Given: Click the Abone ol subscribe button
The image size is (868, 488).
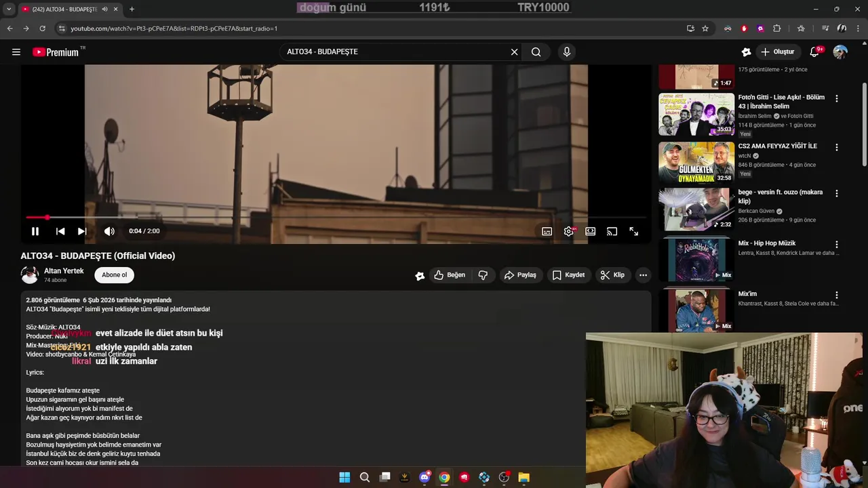Looking at the screenshot, I should [115, 274].
